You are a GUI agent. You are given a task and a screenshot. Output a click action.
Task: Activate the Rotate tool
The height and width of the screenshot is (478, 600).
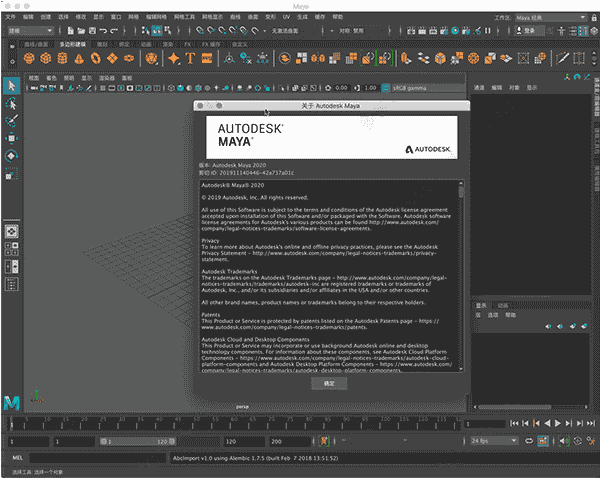click(x=11, y=156)
